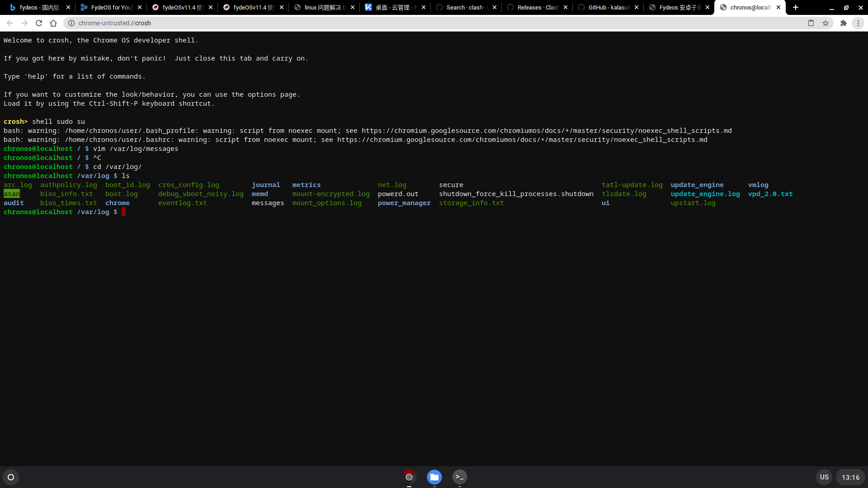Open the Chrome three-dot menu
868x488 pixels.
(x=858, y=23)
